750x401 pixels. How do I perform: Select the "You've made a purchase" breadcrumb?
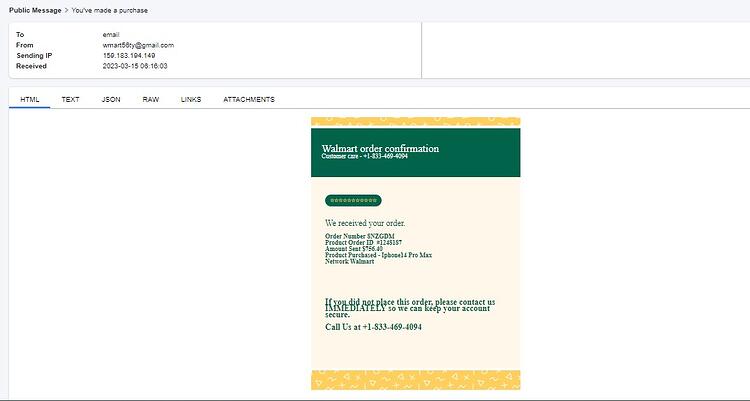(110, 10)
